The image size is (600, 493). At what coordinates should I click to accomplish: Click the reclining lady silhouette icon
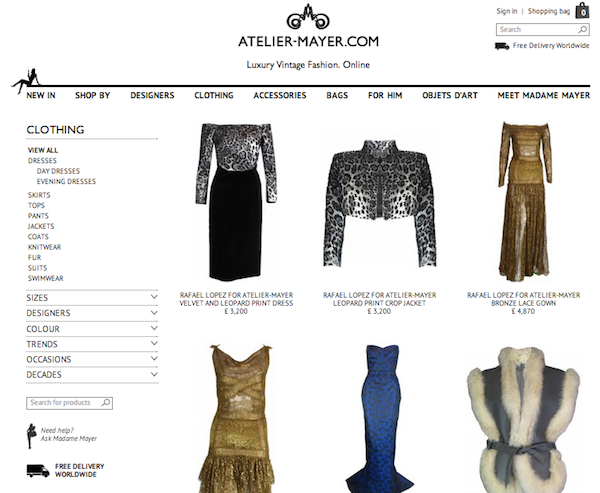[x=26, y=80]
